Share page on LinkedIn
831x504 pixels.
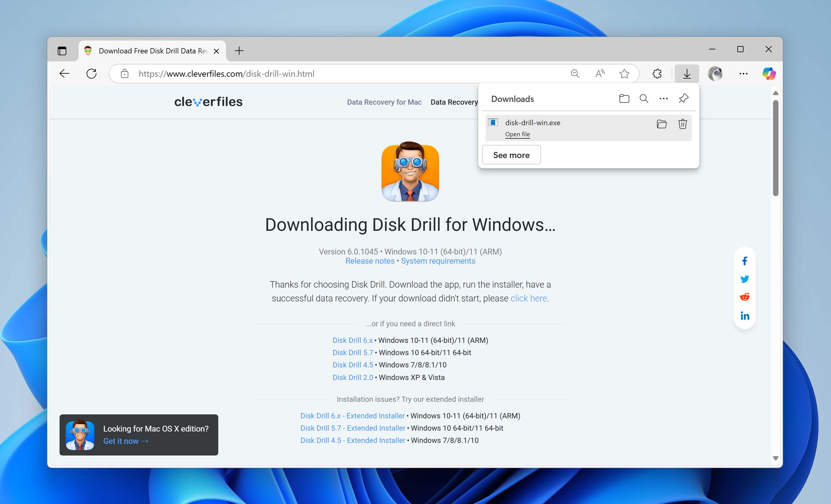point(745,316)
